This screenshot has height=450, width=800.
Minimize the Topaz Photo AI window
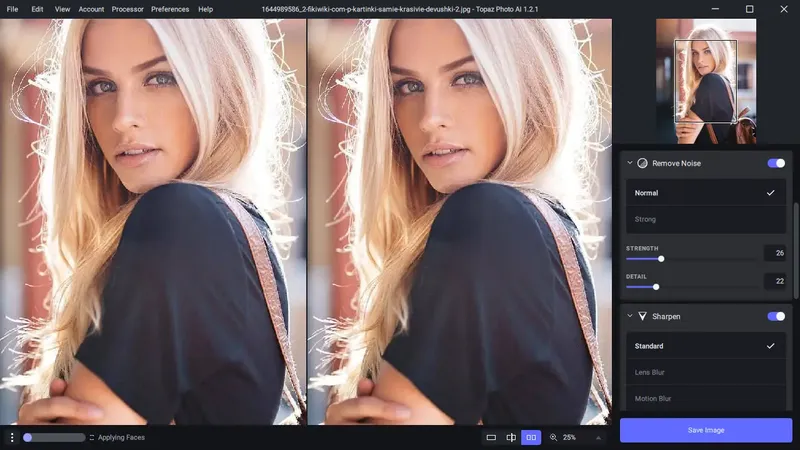(715, 9)
